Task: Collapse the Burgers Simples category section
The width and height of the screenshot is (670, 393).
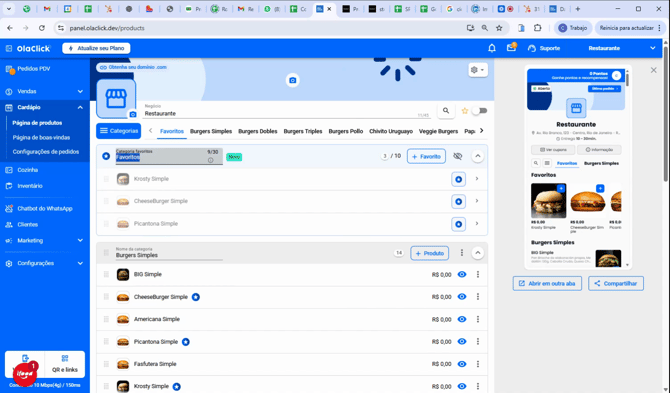Action: [478, 253]
